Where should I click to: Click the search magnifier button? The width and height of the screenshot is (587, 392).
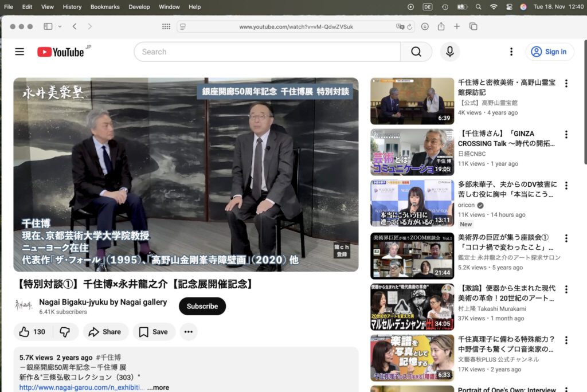416,52
